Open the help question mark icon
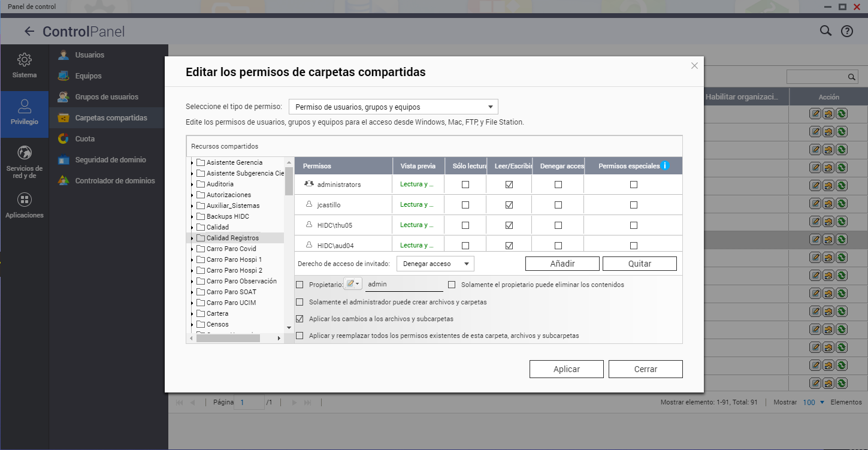The height and width of the screenshot is (450, 868). click(846, 31)
